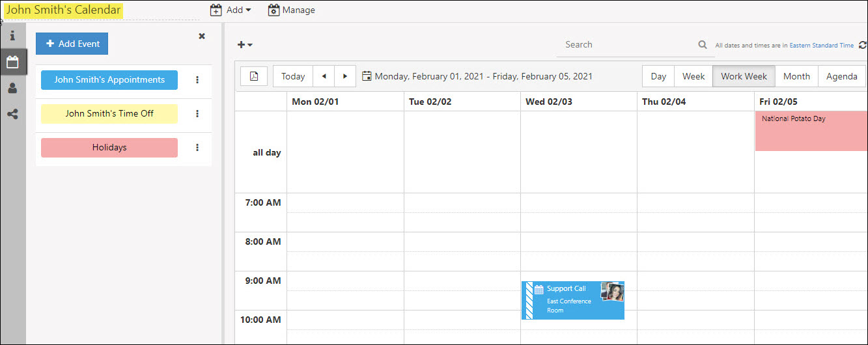Click the all day row label
The height and width of the screenshot is (345, 868).
tap(267, 152)
